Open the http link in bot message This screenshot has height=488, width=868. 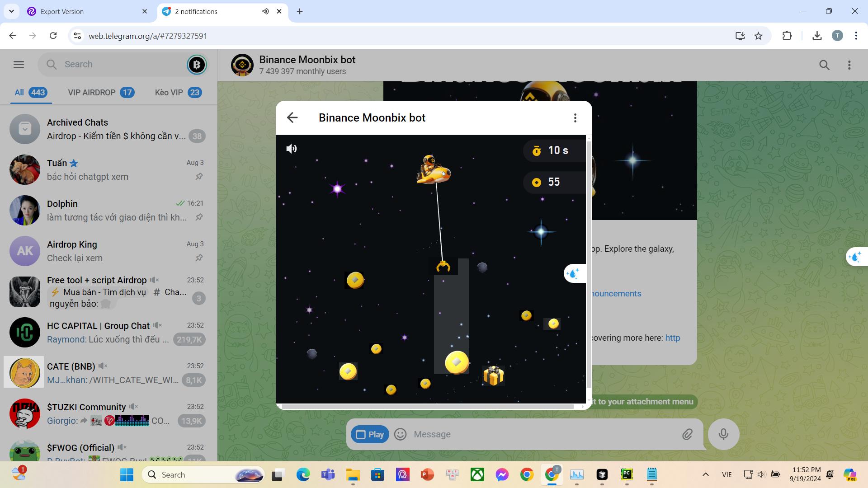[x=673, y=338]
